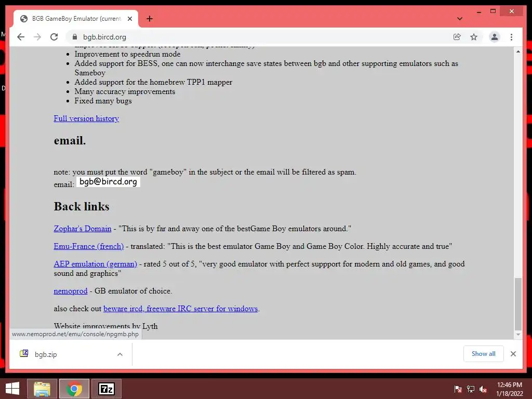Close the BGB GameBoy Emulator tab
Viewport: 532px width, 399px height.
(x=129, y=19)
